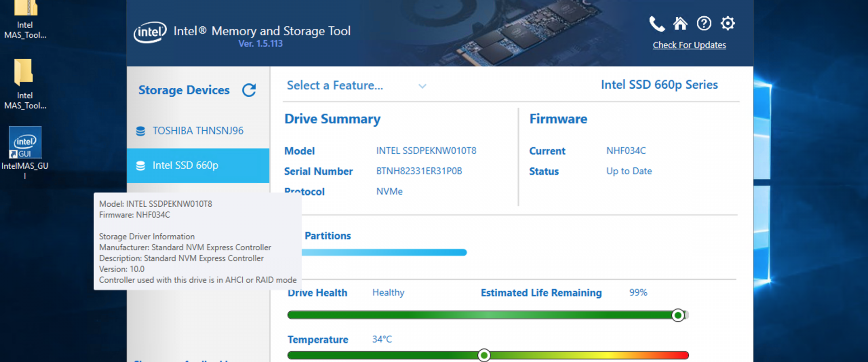Click the Partitions label
Image resolution: width=868 pixels, height=362 pixels.
(x=328, y=236)
